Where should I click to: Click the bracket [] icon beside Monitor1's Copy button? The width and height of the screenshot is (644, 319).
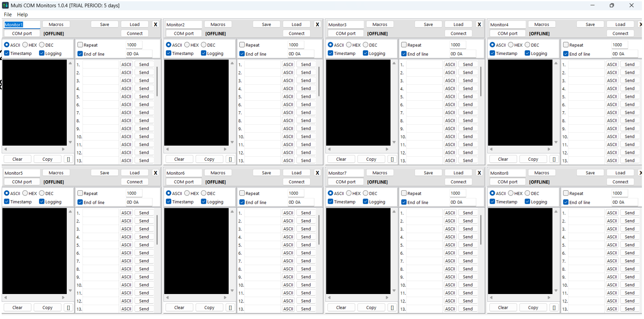(x=69, y=159)
